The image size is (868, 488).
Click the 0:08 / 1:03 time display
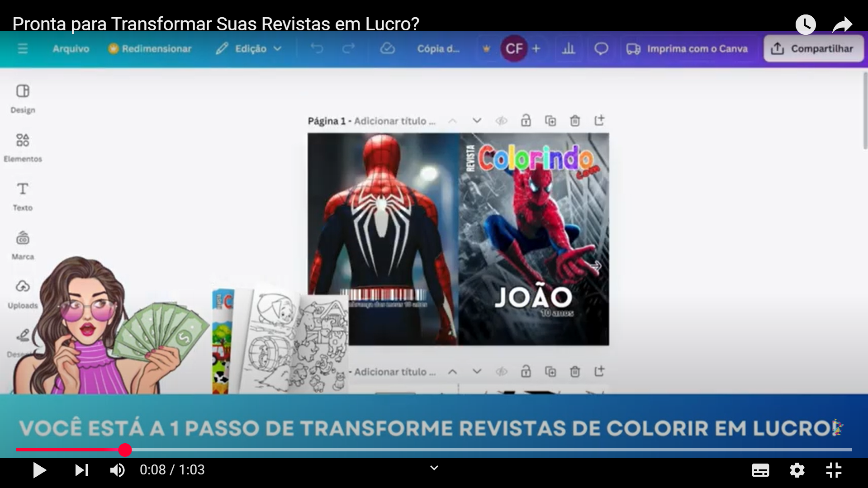(172, 470)
